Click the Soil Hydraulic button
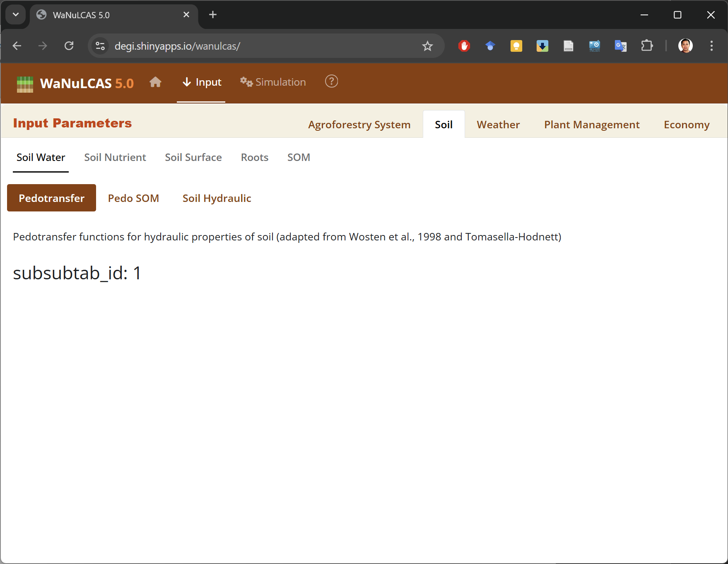 pos(217,198)
